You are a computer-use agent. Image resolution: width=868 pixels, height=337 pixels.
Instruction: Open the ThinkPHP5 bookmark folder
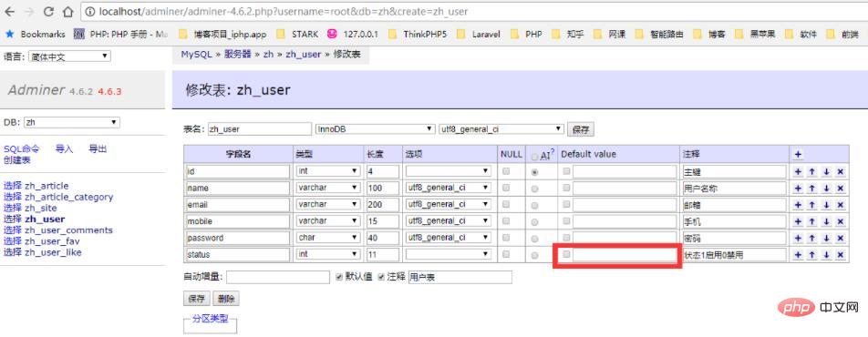click(418, 34)
